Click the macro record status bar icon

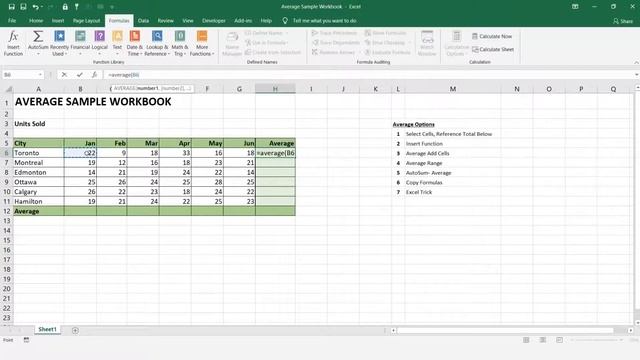(x=26, y=340)
